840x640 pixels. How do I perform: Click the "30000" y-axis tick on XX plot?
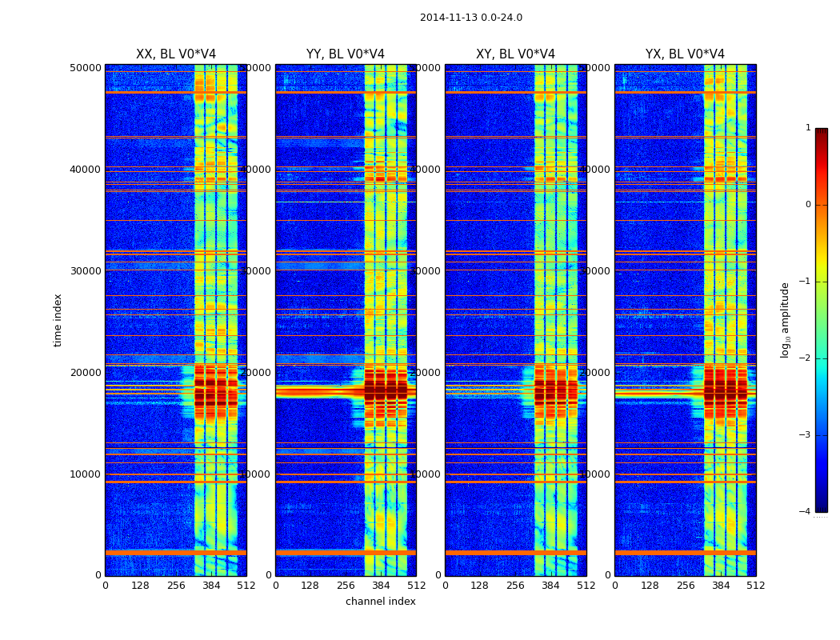click(x=86, y=271)
